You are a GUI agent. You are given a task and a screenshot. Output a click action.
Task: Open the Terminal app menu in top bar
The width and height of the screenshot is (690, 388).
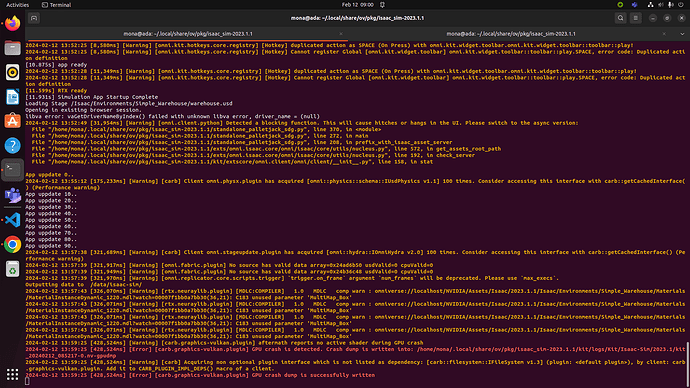click(x=56, y=5)
